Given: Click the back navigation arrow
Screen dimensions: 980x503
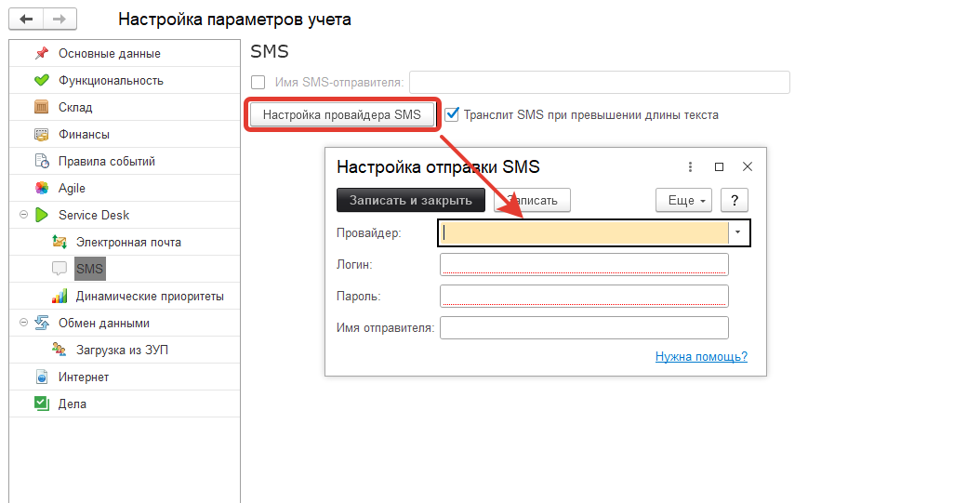Looking at the screenshot, I should click(x=26, y=20).
